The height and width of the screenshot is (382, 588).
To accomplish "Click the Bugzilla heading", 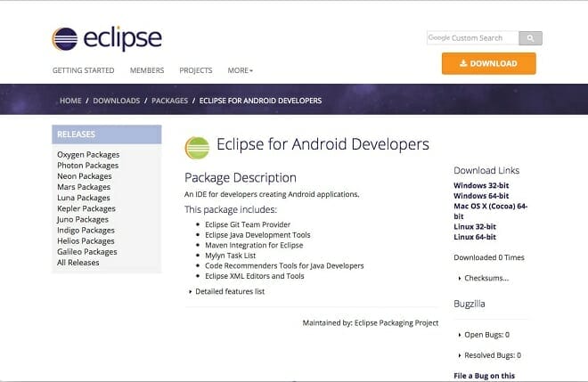I will pos(470,304).
